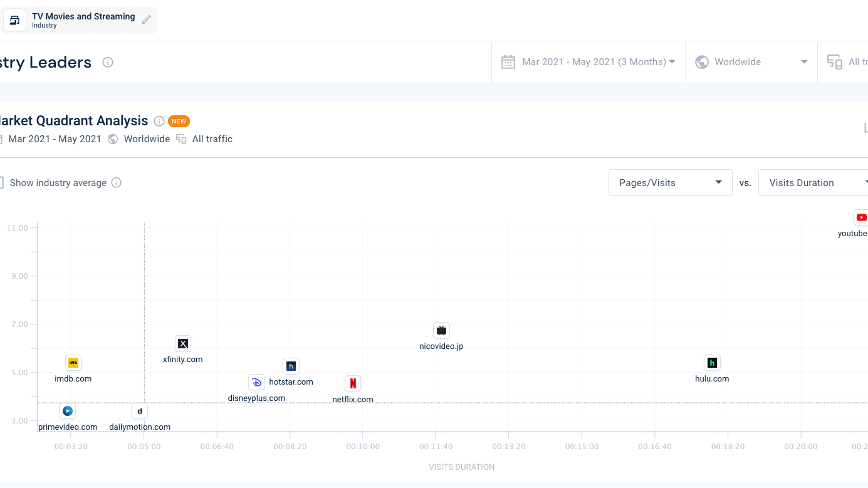Select the hotstar.com logo on chart
The width and height of the screenshot is (868, 488).
[x=291, y=366]
